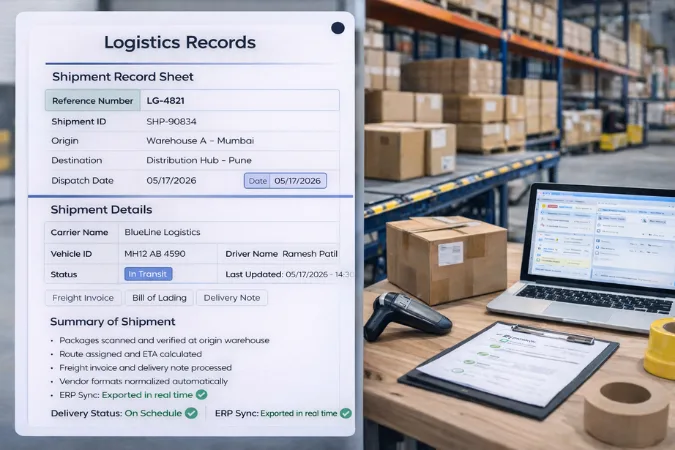Select the Reference Number label cell
Image resolution: width=675 pixels, height=450 pixels.
(x=92, y=101)
